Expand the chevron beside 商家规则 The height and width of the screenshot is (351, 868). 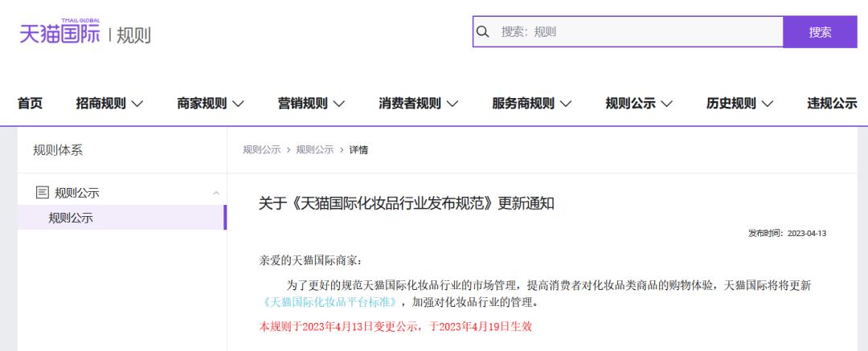[x=238, y=104]
